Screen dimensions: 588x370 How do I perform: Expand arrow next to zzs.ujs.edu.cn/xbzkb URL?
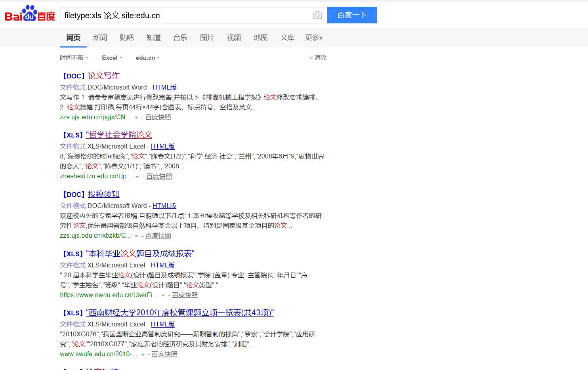click(x=136, y=236)
